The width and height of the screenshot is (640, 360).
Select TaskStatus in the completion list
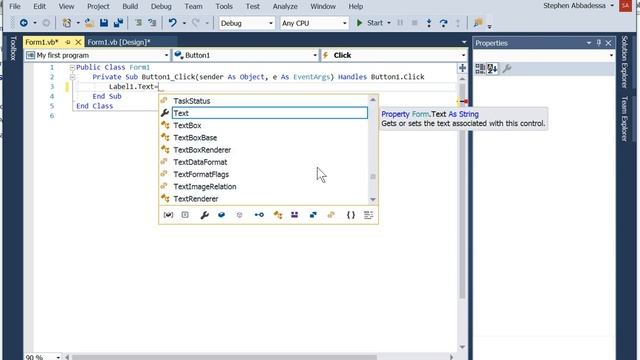pos(191,101)
